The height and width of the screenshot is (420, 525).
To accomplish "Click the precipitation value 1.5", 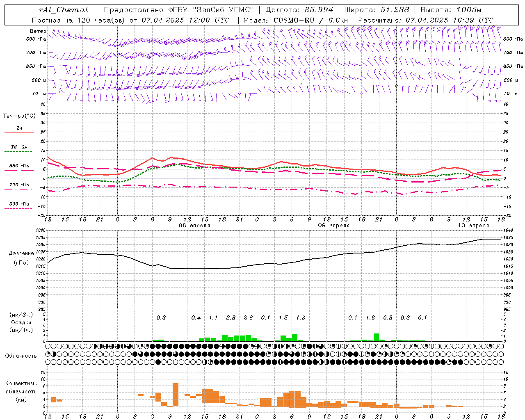I will [283, 318].
